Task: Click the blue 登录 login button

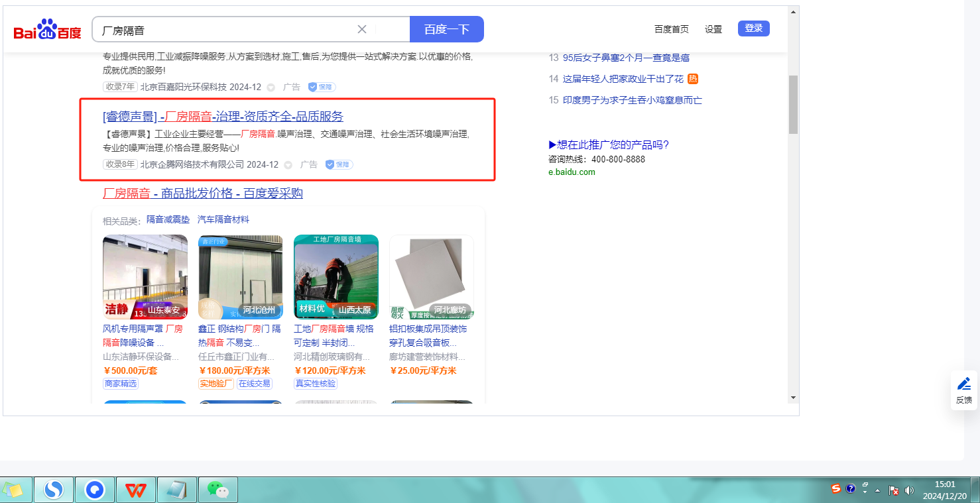Action: (x=753, y=28)
